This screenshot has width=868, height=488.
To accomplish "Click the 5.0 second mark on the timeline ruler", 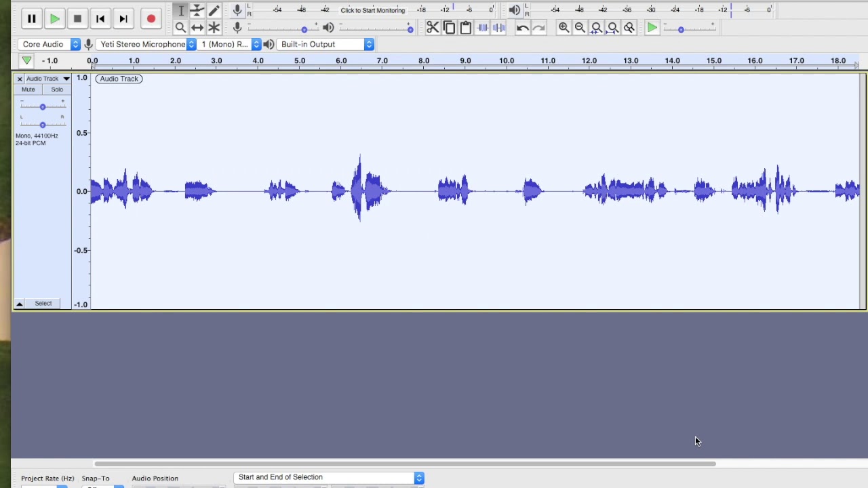I will click(x=300, y=61).
